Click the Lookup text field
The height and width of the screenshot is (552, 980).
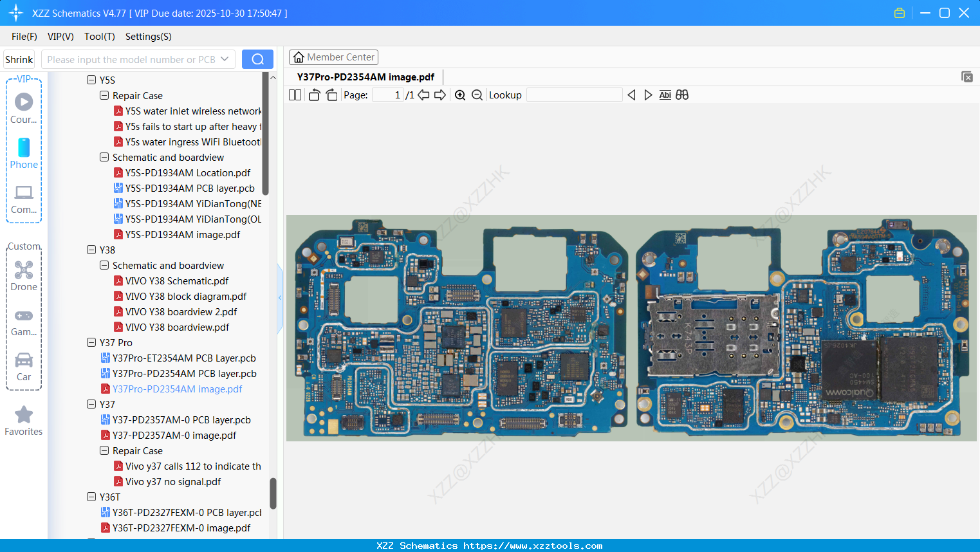tap(574, 95)
